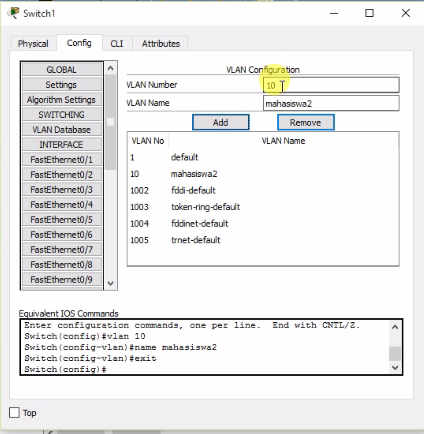Select the FastEthernet0/1 interface
This screenshot has width=424, height=434.
click(62, 160)
